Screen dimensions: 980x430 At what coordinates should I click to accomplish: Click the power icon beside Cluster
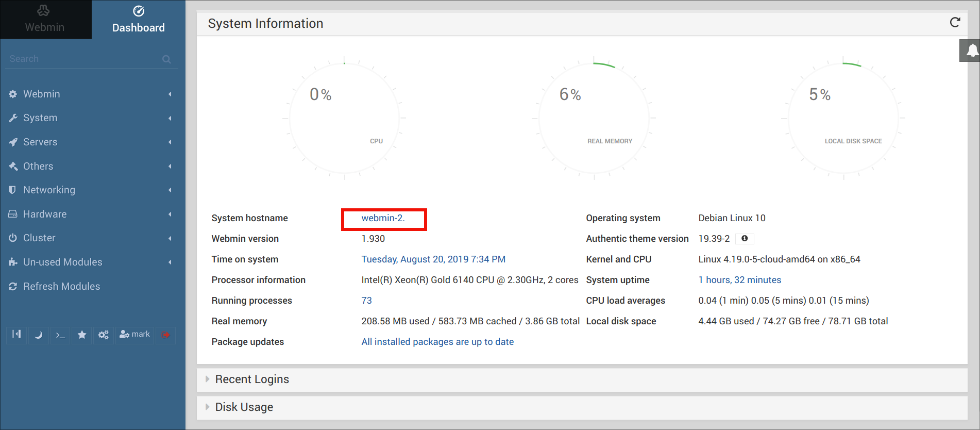[x=13, y=238]
